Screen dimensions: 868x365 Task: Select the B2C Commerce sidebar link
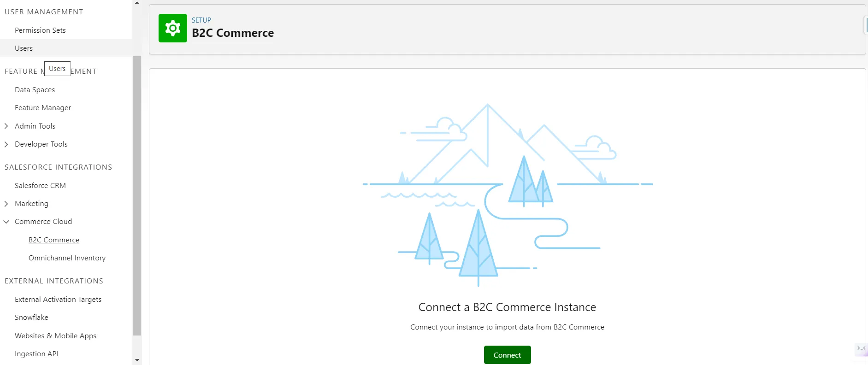(x=54, y=240)
